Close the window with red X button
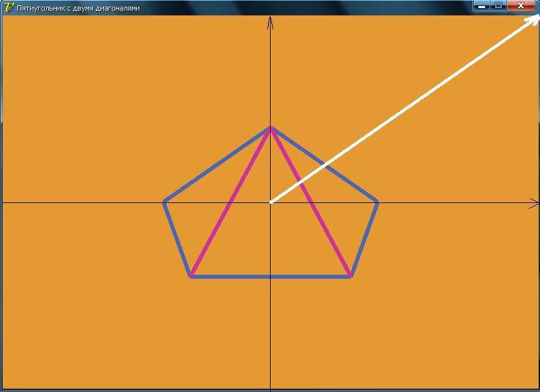540x392 pixels. click(x=521, y=6)
